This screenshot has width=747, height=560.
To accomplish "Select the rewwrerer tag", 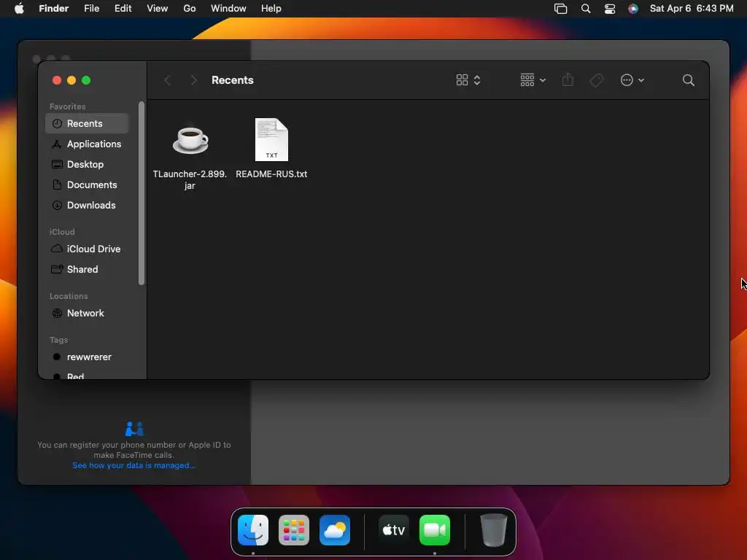I will point(88,357).
